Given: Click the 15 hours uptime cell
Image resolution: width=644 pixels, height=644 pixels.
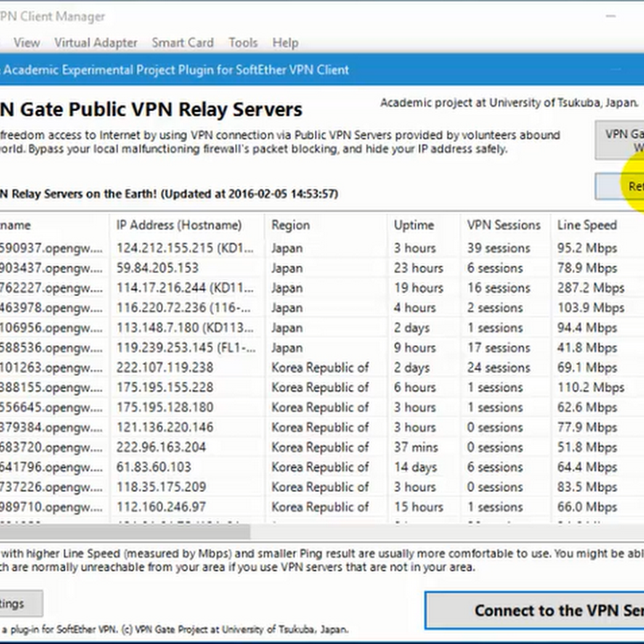Looking at the screenshot, I should click(419, 507).
